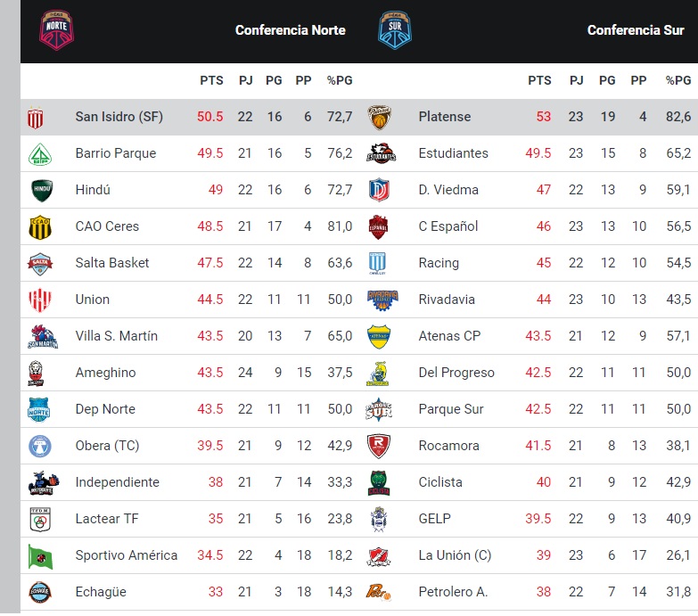Viewport: 698px width, 616px height.
Task: Click the Racing team crest
Action: (x=381, y=263)
